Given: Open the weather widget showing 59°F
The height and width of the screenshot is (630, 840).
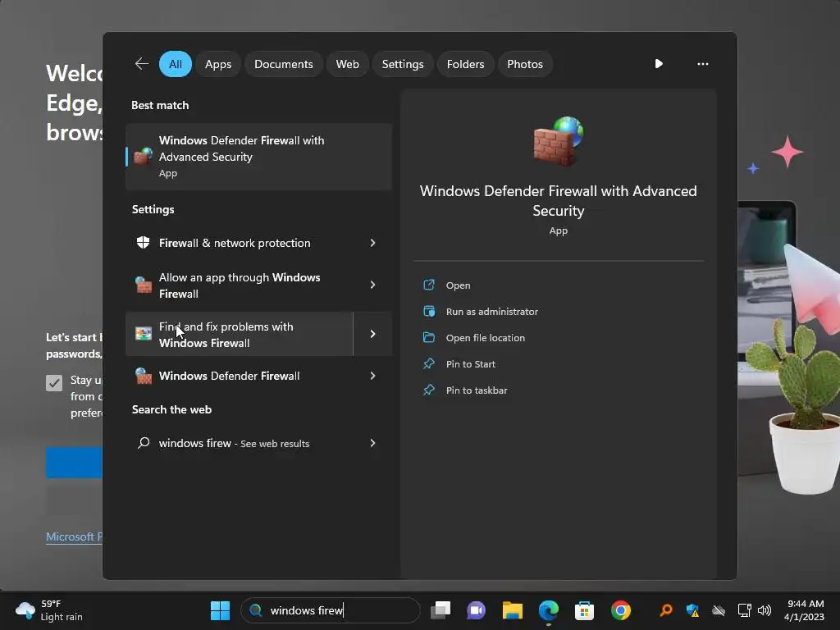Looking at the screenshot, I should click(x=49, y=610).
